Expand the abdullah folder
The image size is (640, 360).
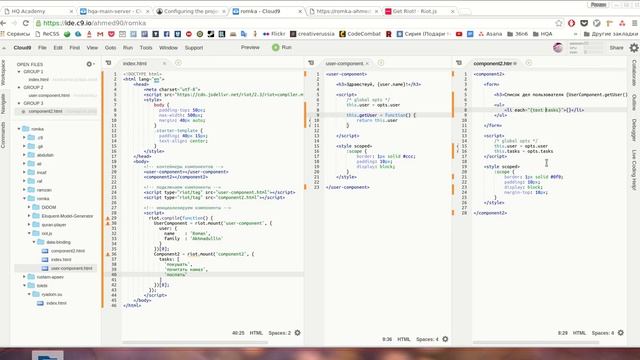[24, 155]
